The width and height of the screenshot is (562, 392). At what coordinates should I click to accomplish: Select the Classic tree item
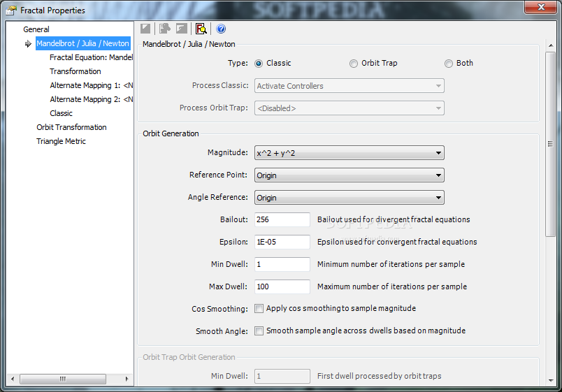pyautogui.click(x=61, y=113)
